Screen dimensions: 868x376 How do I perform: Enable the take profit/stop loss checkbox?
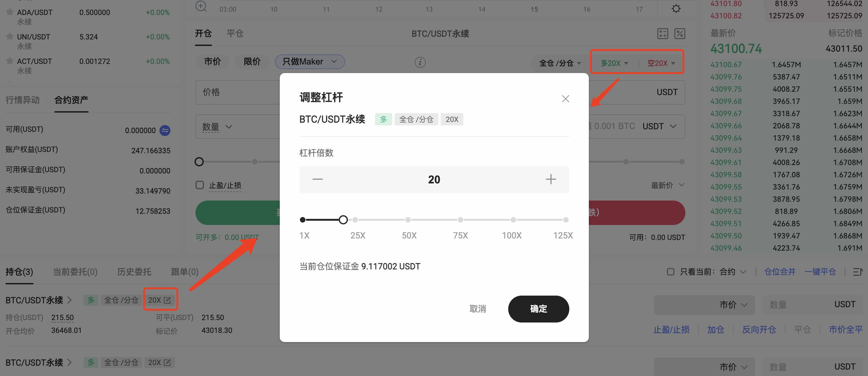(200, 185)
